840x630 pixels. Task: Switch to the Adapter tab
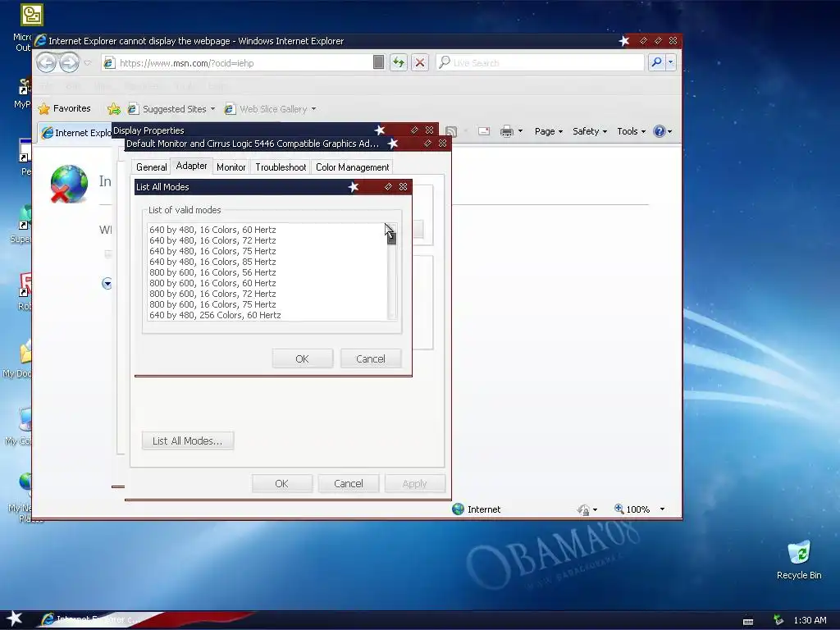(191, 166)
